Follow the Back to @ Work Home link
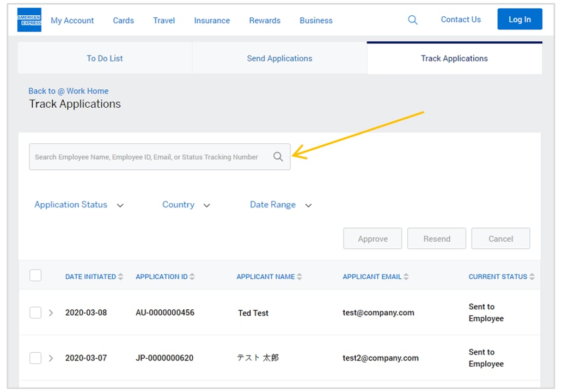 click(x=68, y=91)
